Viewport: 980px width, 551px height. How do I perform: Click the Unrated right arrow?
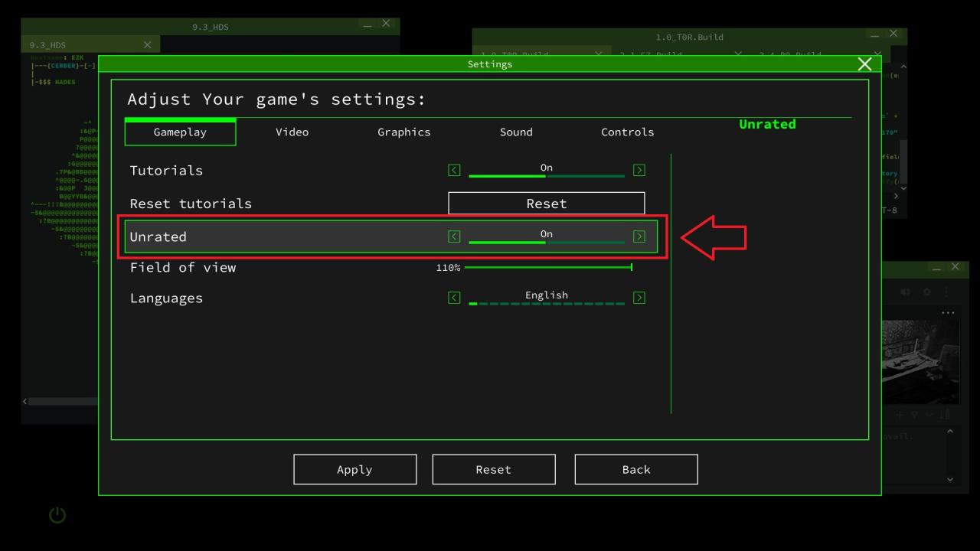pos(639,236)
